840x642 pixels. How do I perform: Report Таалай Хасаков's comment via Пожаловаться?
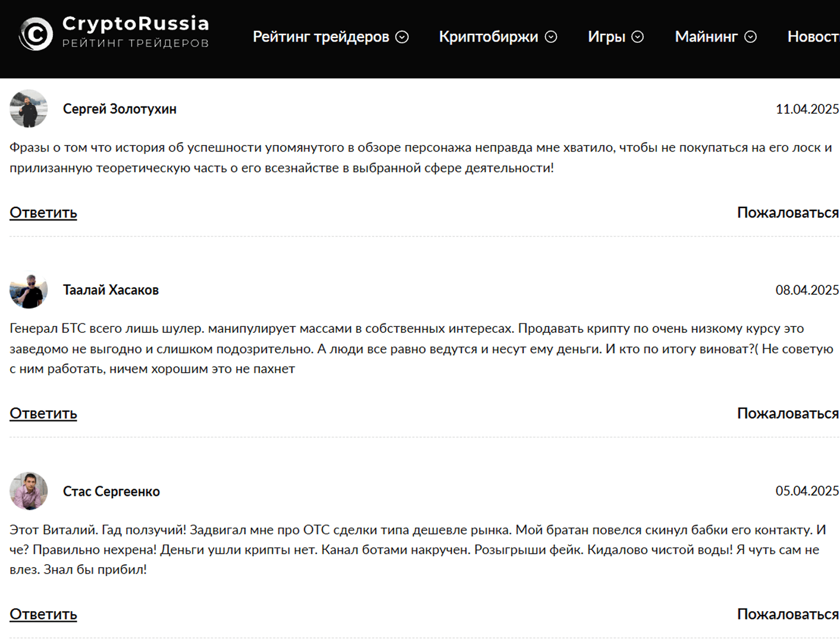[788, 414]
